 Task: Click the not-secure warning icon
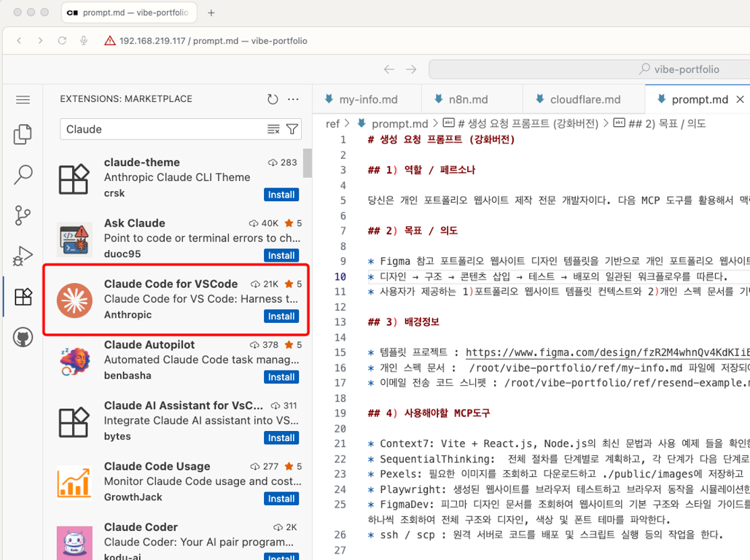tap(110, 41)
